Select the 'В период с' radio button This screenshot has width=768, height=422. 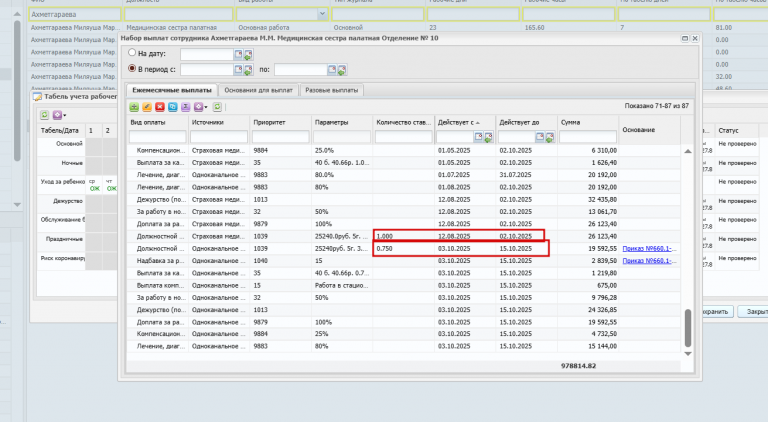132,69
